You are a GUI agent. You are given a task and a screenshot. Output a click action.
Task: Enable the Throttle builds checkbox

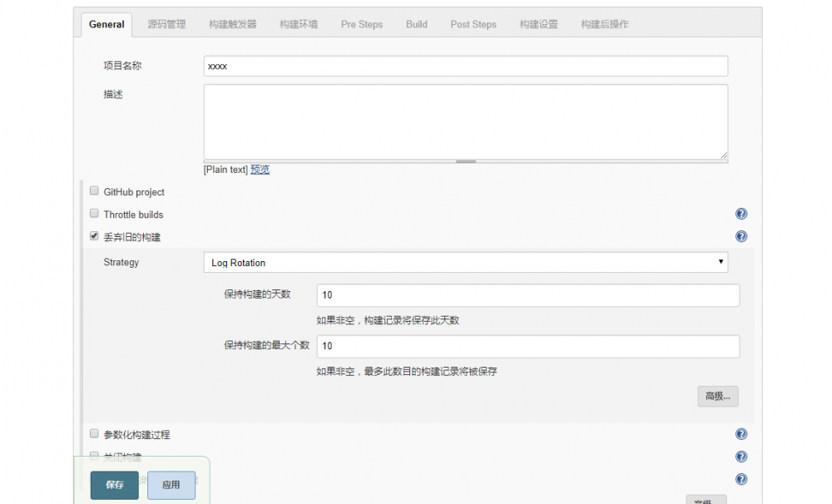click(x=94, y=213)
